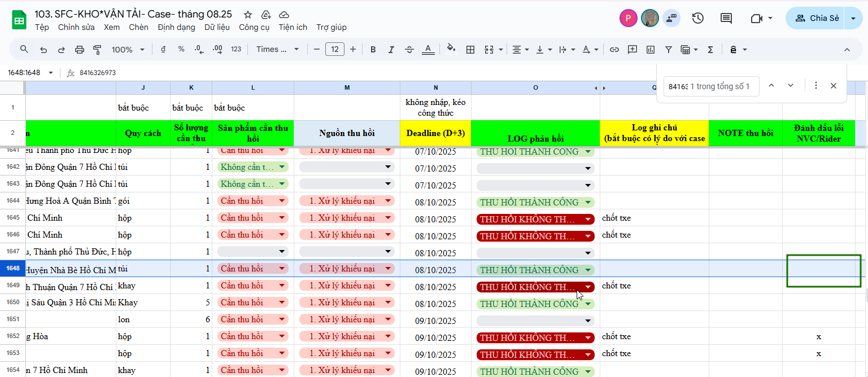Toggle italic formatting

click(x=391, y=50)
